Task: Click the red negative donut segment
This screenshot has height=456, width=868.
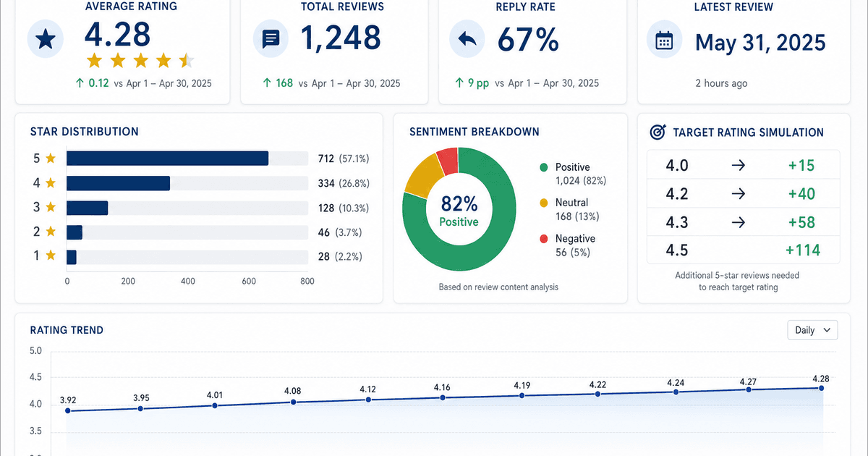Action: pos(448,160)
